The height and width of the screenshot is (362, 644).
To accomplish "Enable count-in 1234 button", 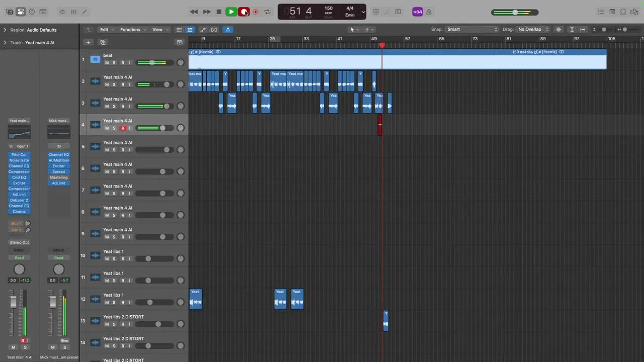I will coord(418,12).
